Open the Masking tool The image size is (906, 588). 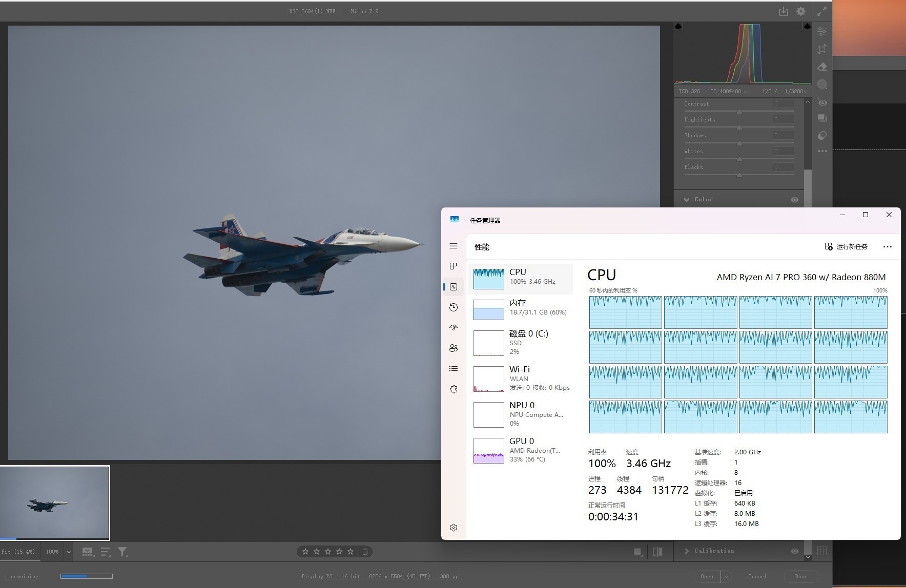click(822, 85)
